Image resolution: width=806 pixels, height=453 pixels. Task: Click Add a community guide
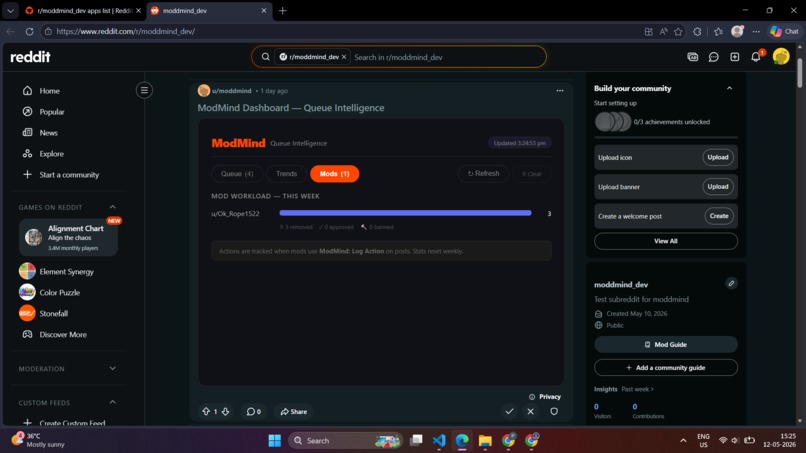tap(666, 368)
